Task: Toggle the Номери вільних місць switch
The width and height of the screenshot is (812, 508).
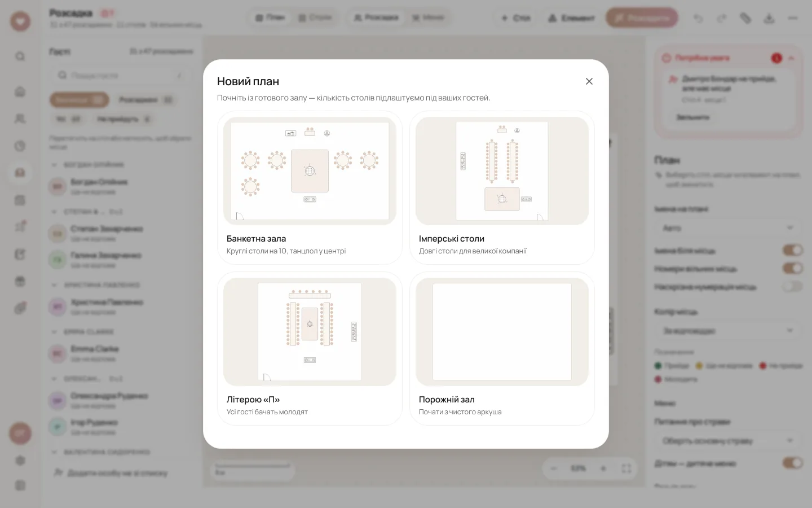Action: [x=792, y=268]
